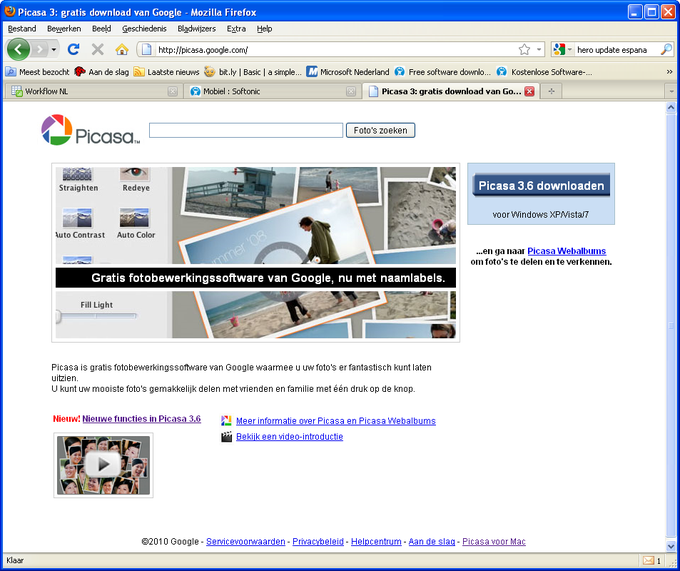Open the Bewerken menu

[x=64, y=29]
